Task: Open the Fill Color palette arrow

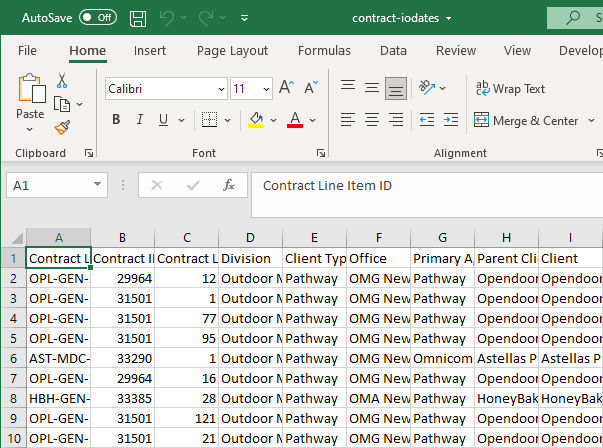Action: [x=273, y=120]
